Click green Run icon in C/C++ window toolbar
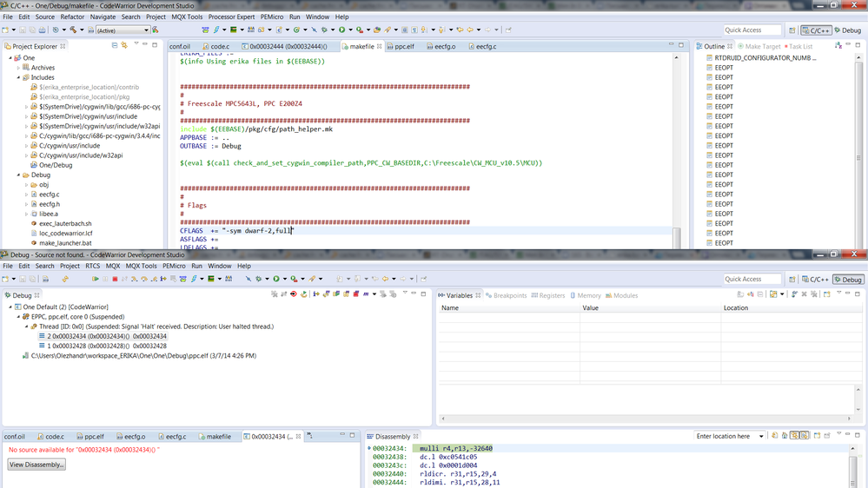 [341, 30]
